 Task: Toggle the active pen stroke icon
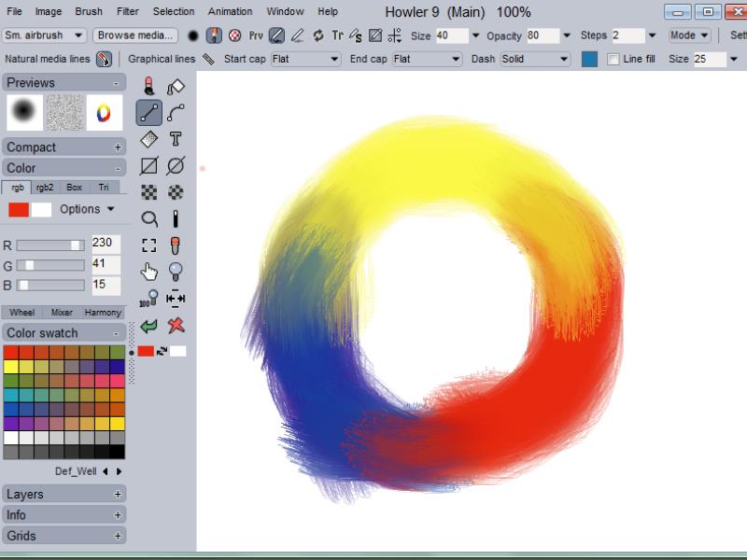(x=276, y=35)
